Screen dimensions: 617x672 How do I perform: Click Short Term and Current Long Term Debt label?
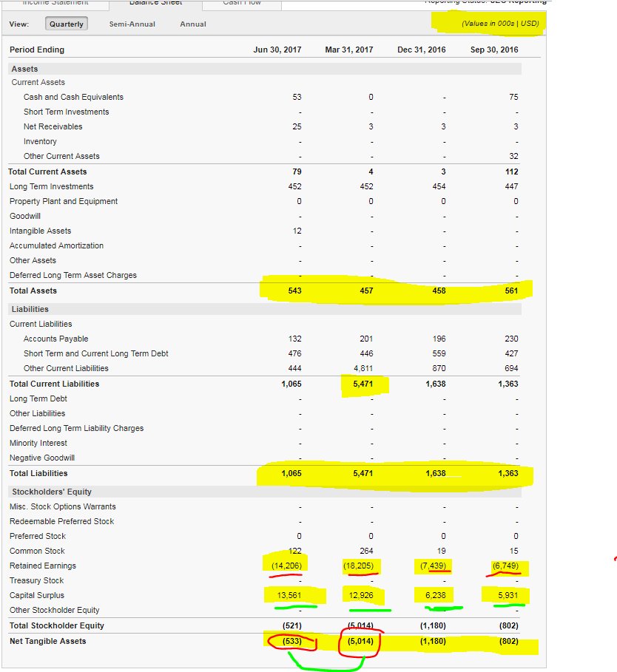point(95,353)
